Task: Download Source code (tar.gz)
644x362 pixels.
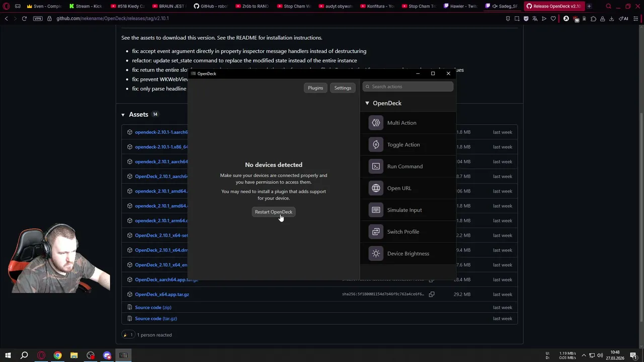Action: (x=156, y=318)
